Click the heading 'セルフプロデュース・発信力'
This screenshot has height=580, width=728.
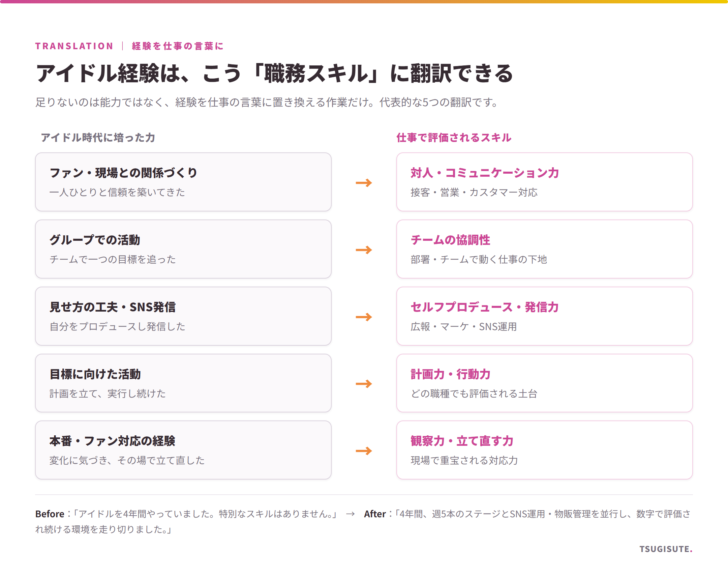pyautogui.click(x=485, y=307)
